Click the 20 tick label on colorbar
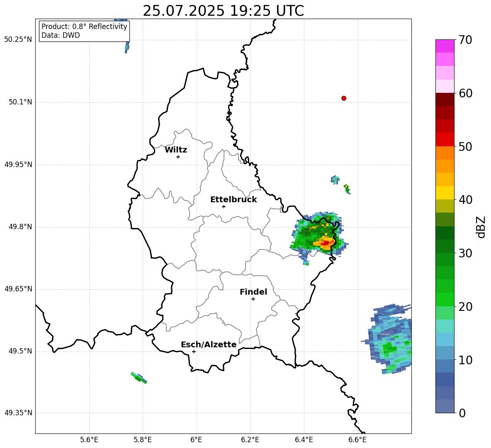The image size is (491, 448). point(465,307)
